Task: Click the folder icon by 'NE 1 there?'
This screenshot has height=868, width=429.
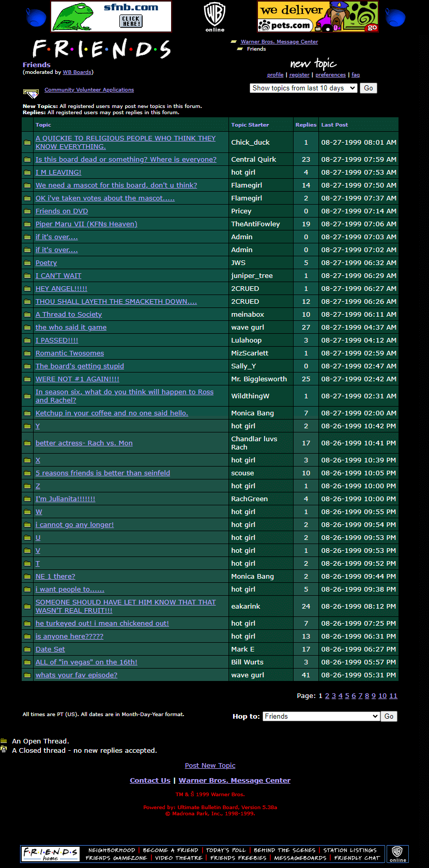Action: [27, 577]
